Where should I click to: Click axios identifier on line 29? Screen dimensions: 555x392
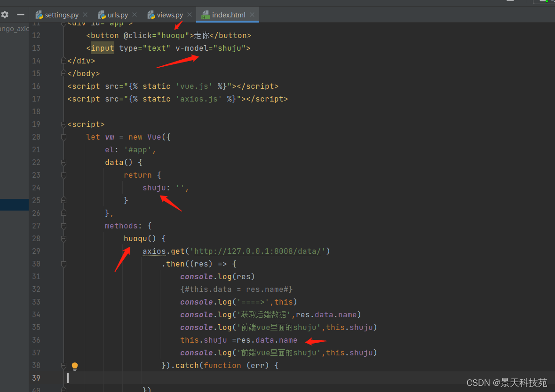[x=154, y=251]
